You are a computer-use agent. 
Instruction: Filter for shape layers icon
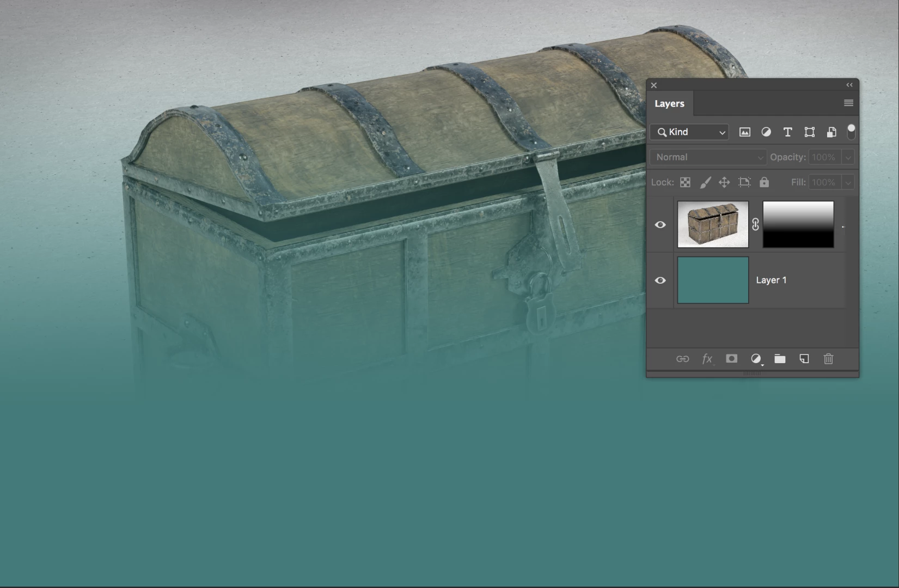809,132
